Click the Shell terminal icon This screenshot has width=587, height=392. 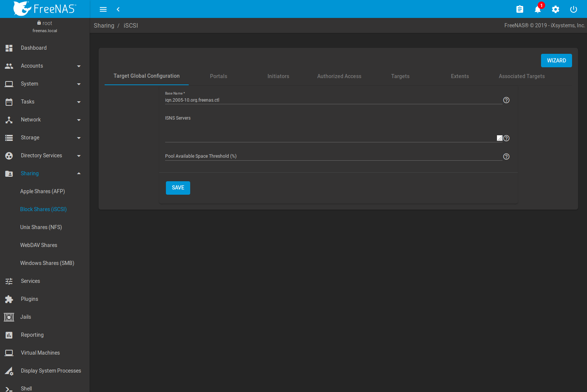tap(9, 389)
